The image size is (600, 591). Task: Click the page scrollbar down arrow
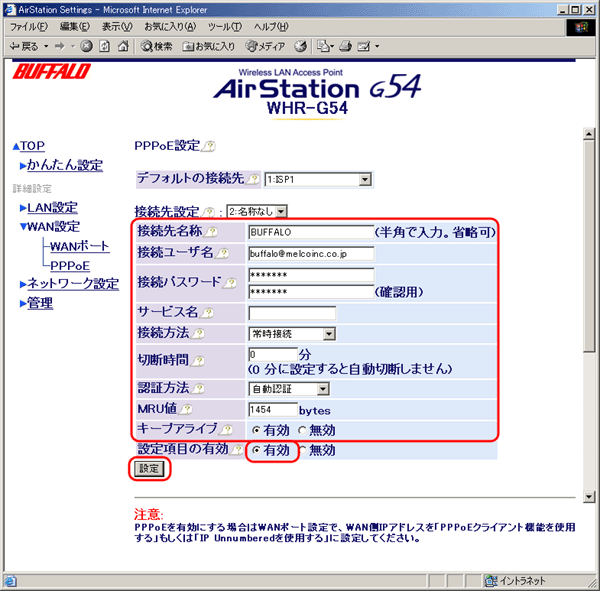coord(589,497)
